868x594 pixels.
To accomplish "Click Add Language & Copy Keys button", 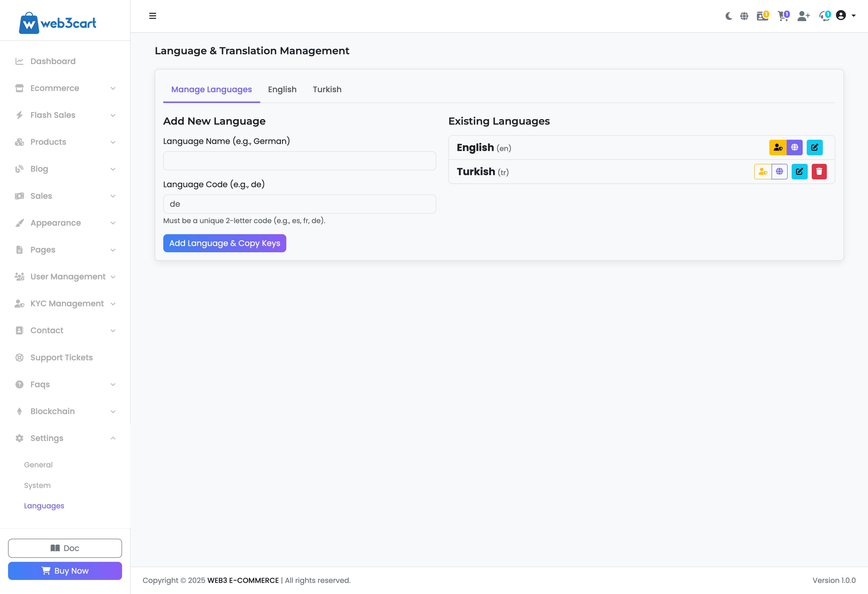I will [225, 243].
